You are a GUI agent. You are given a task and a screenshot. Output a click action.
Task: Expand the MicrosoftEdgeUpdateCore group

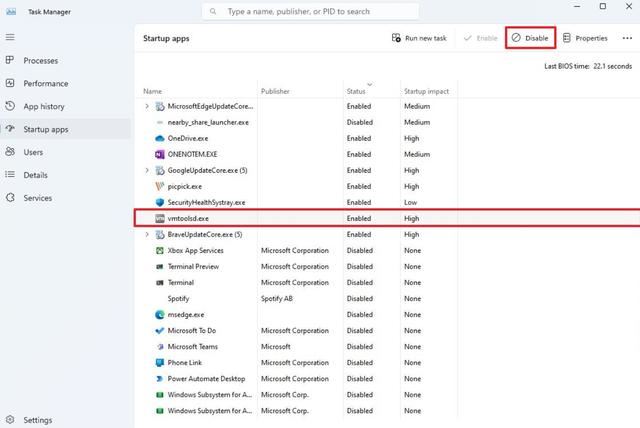coord(147,106)
